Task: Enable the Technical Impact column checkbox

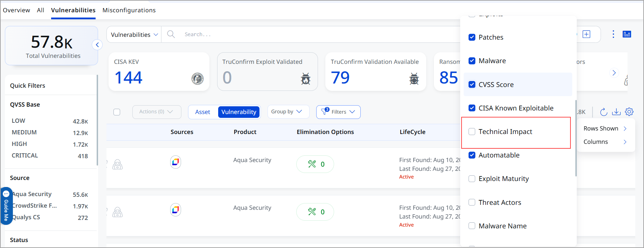Action: tap(472, 132)
